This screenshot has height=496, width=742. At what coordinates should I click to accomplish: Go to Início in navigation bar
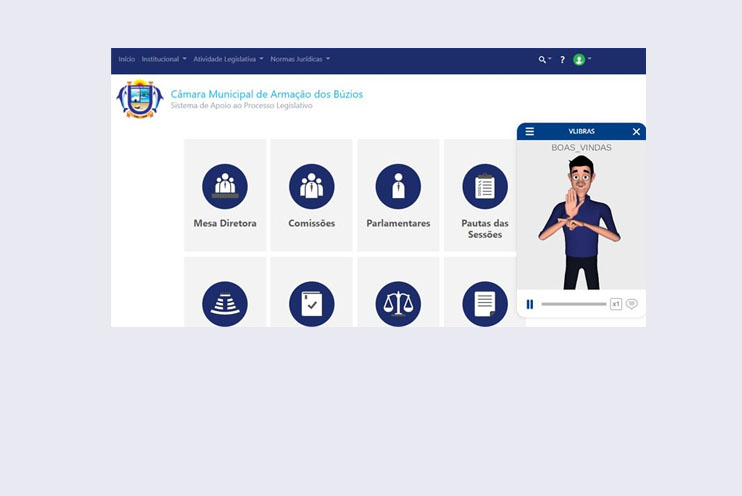click(x=127, y=60)
